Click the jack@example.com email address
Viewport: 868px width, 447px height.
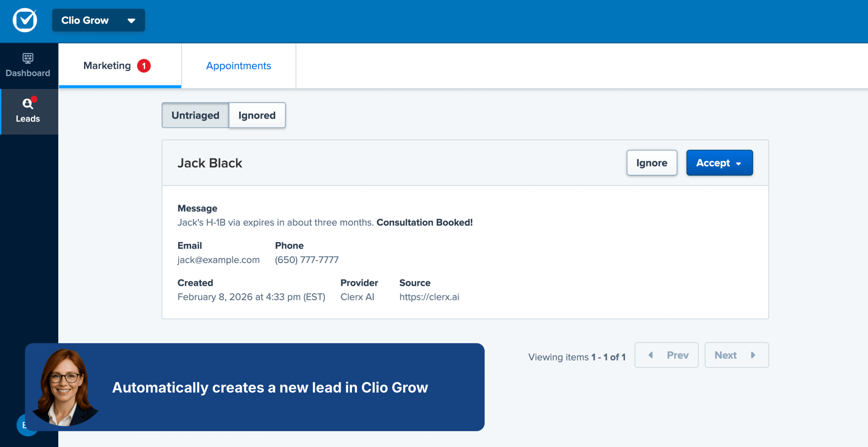218,260
